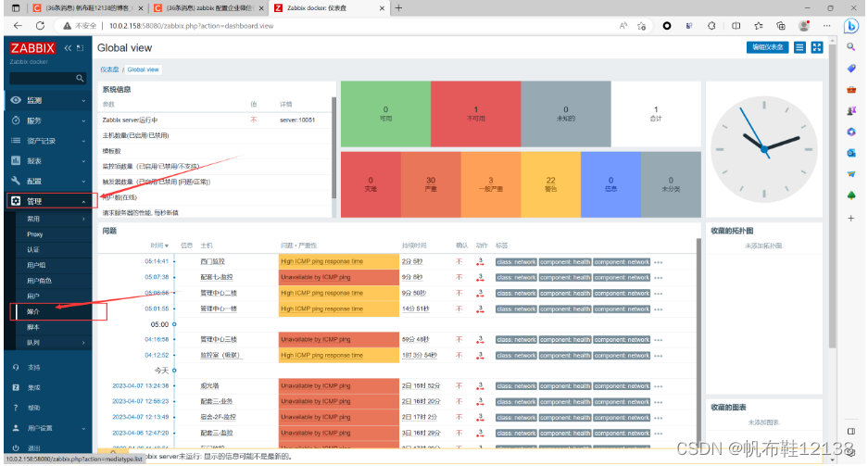Click host 管理中心二楼 link
This screenshot has height=466, width=868.
[x=218, y=293]
